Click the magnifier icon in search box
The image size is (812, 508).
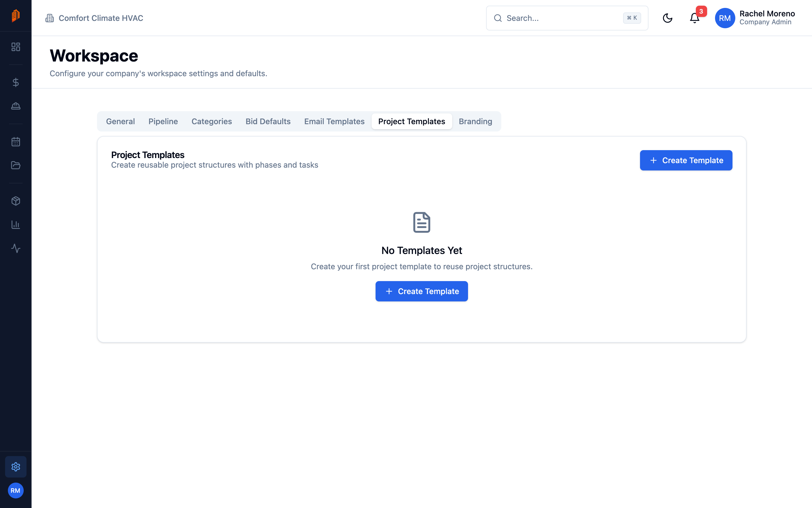click(x=498, y=18)
